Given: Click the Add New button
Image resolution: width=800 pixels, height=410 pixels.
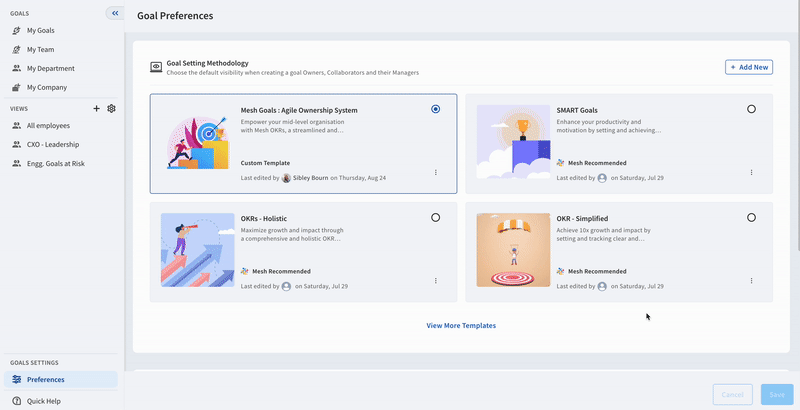Looking at the screenshot, I should coord(749,67).
